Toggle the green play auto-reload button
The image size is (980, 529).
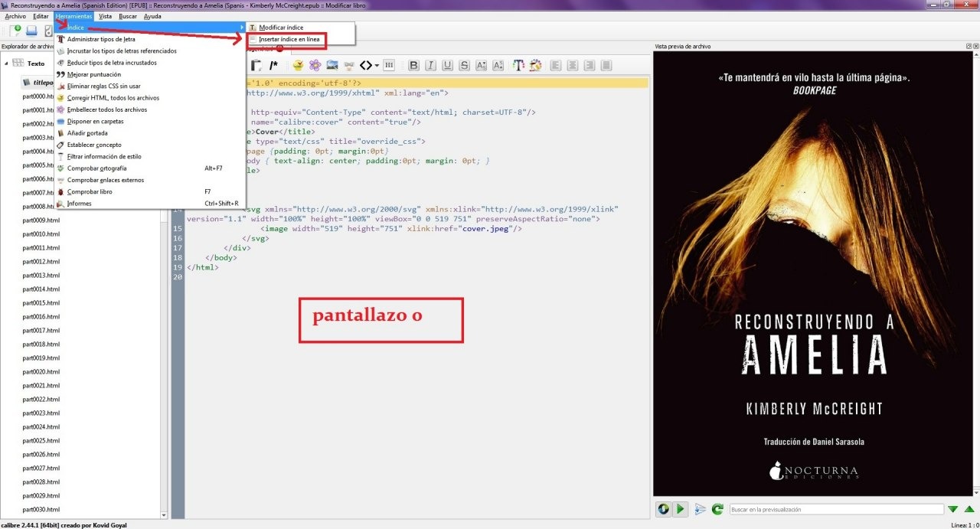(x=681, y=508)
